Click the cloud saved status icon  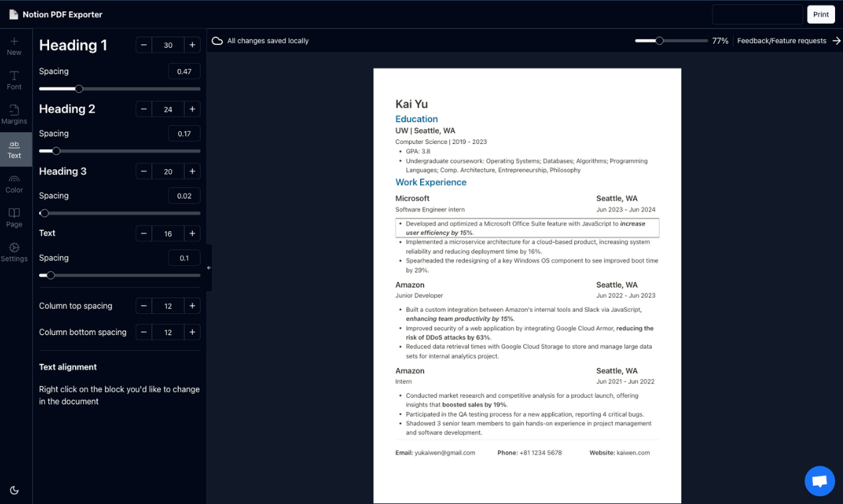pos(217,40)
